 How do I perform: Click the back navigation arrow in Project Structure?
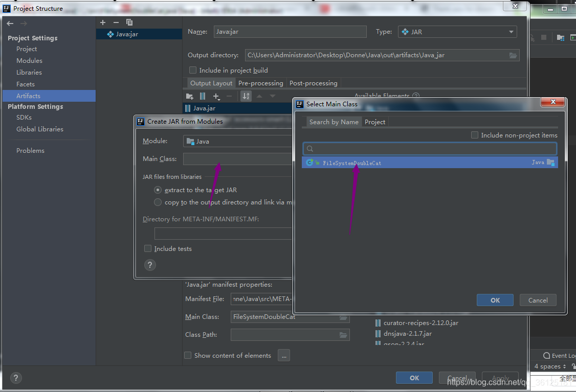point(10,24)
